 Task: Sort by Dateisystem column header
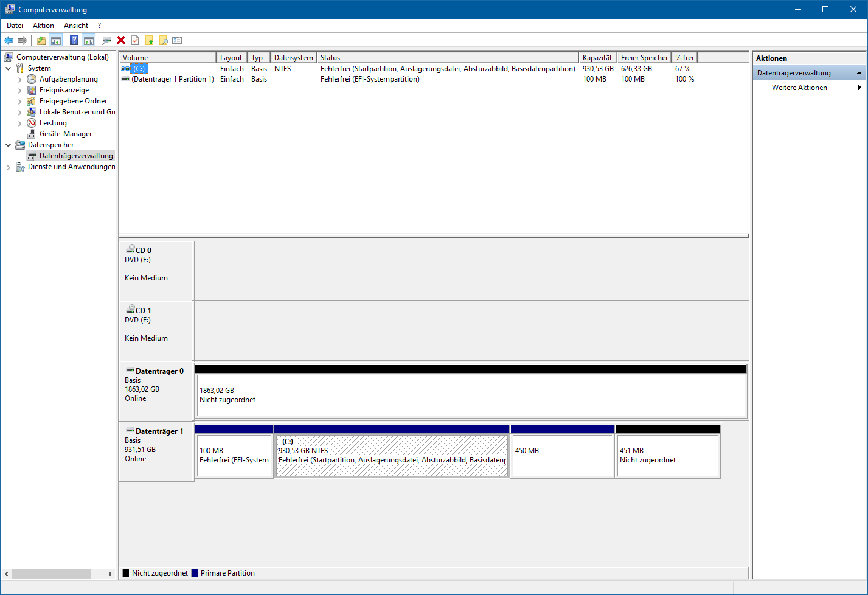(x=294, y=57)
